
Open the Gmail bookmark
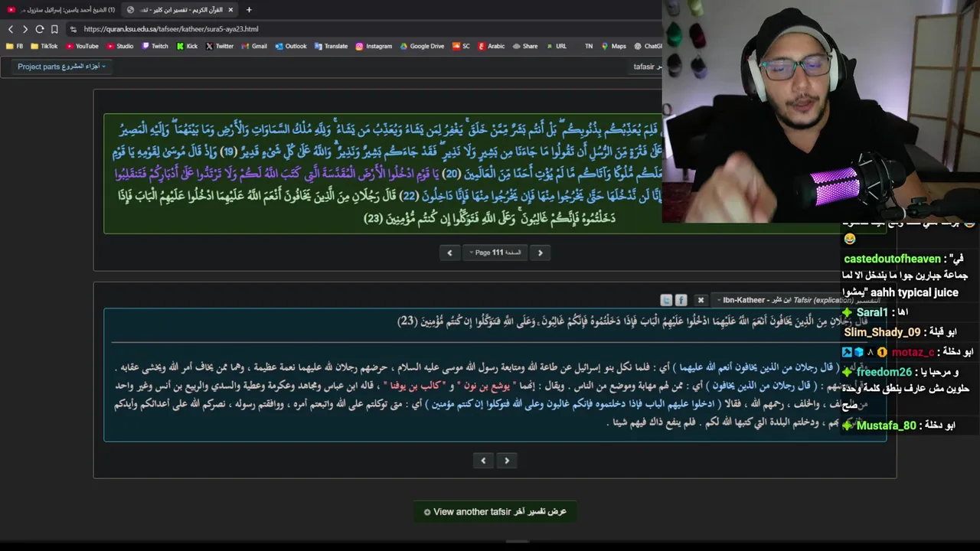pyautogui.click(x=254, y=46)
